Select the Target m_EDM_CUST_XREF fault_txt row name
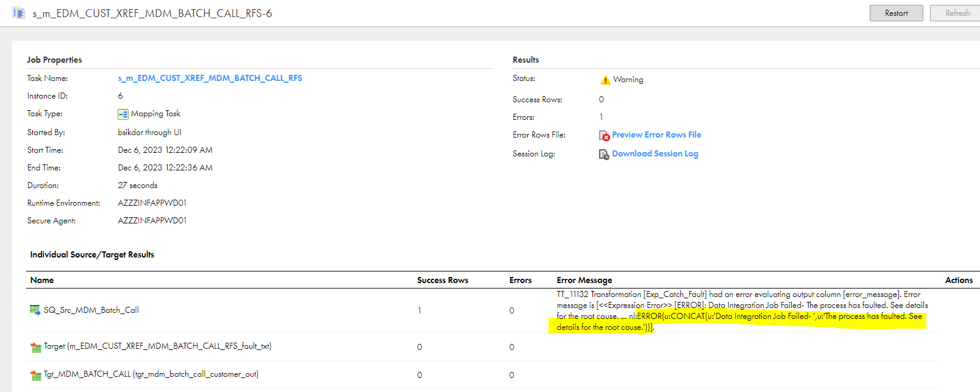 158,346
